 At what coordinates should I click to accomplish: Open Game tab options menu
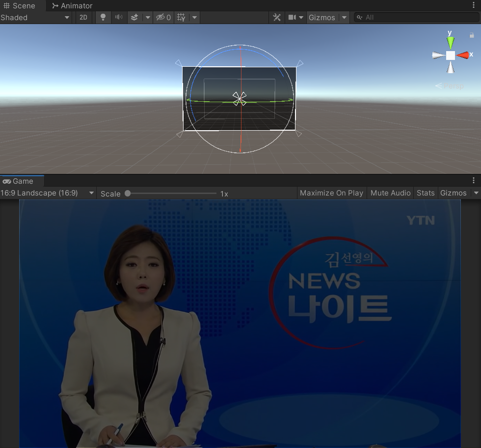[x=474, y=180]
